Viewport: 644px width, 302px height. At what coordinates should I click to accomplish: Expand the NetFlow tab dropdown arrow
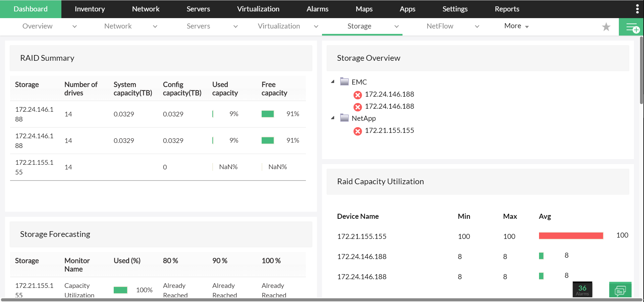point(477,27)
